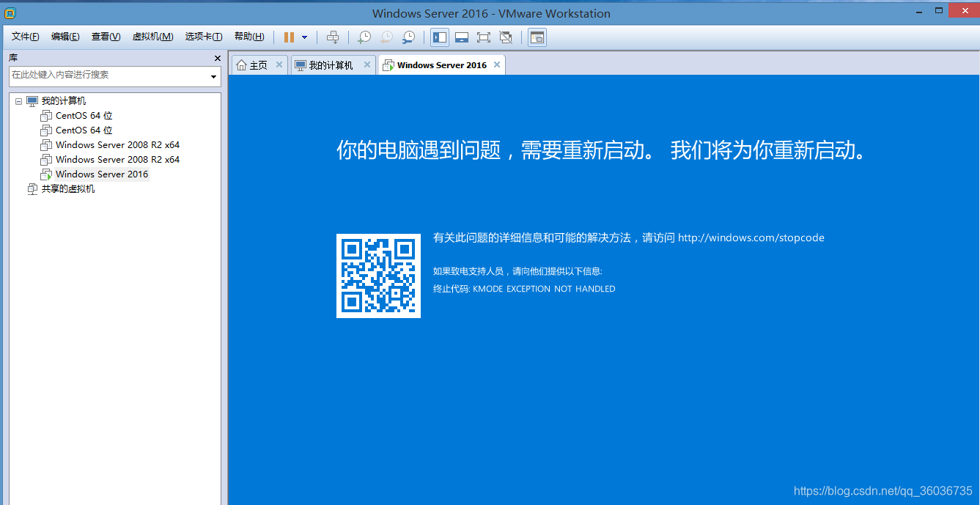
Task: Open the library search dropdown arrow
Action: pyautogui.click(x=214, y=76)
